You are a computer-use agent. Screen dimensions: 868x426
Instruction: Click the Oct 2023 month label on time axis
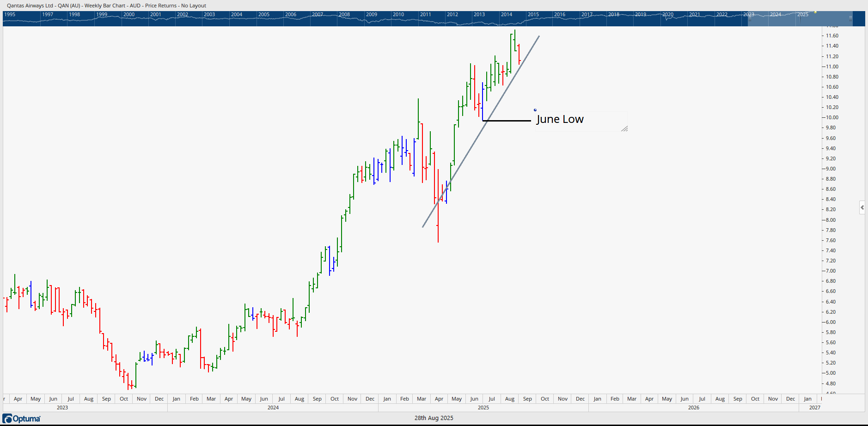coord(124,399)
